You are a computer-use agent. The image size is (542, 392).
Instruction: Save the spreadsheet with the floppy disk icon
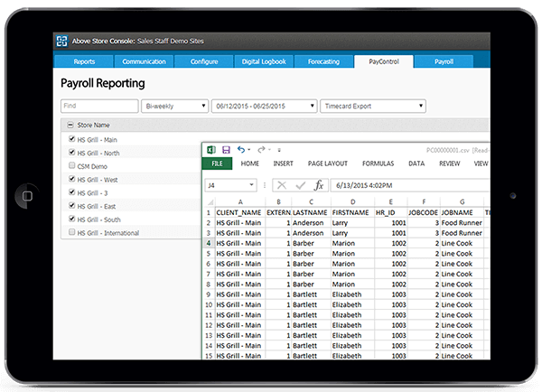coord(226,150)
